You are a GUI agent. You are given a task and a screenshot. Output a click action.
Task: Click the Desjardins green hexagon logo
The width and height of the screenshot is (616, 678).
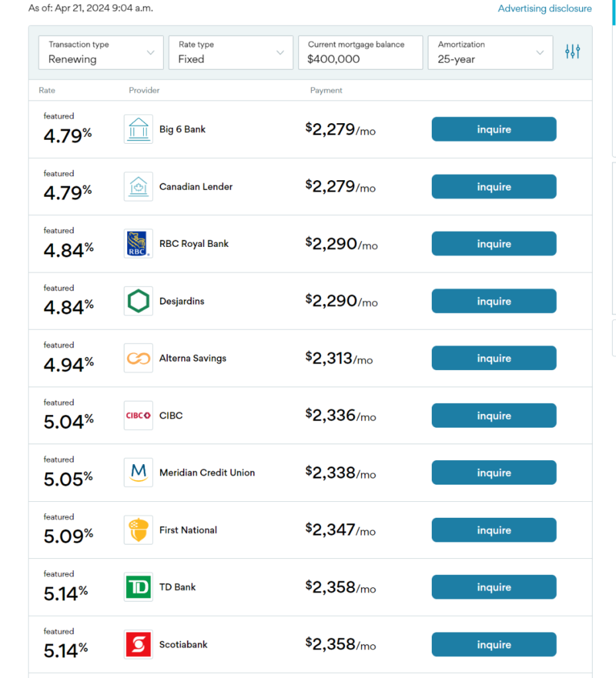click(138, 301)
